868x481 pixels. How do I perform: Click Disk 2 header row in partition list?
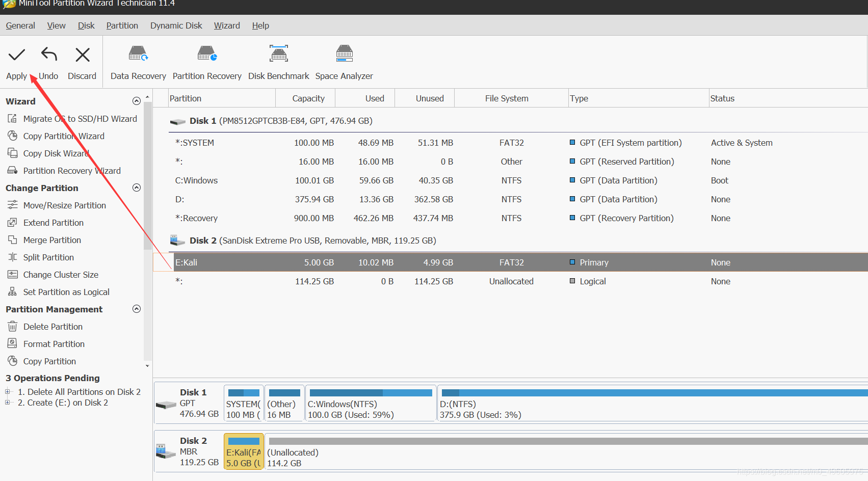(518, 240)
